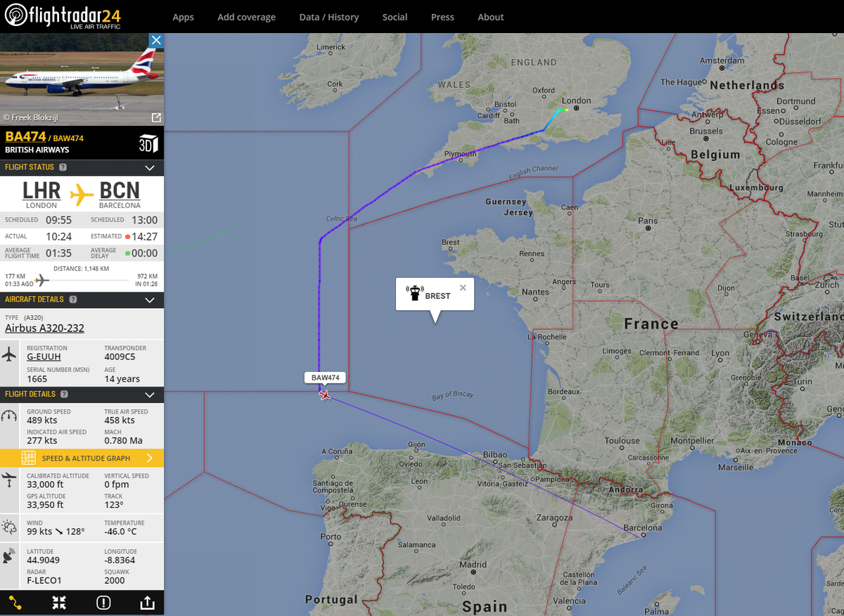
Task: Open the Speed & Altitude Graph
Action: [x=82, y=458]
